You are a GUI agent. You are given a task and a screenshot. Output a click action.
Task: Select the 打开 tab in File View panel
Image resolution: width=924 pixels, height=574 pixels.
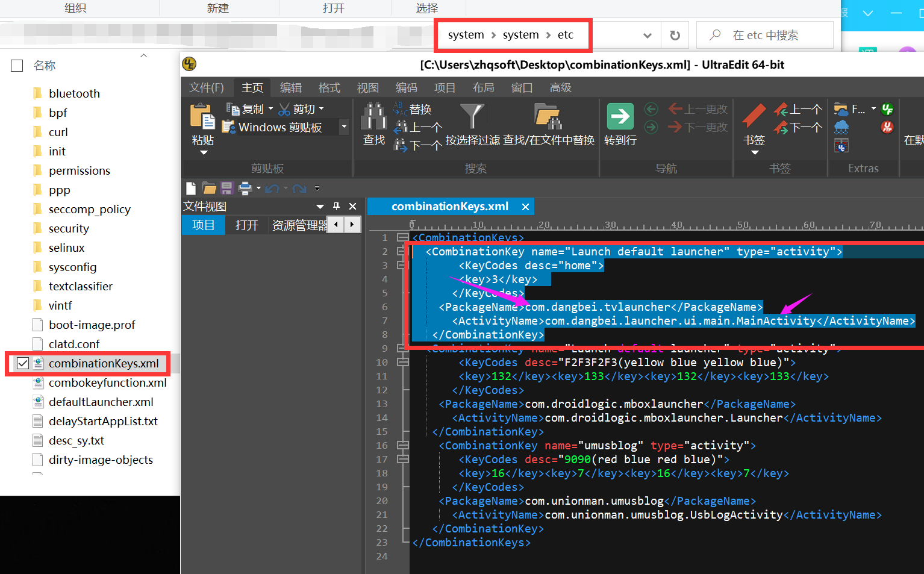tap(247, 225)
